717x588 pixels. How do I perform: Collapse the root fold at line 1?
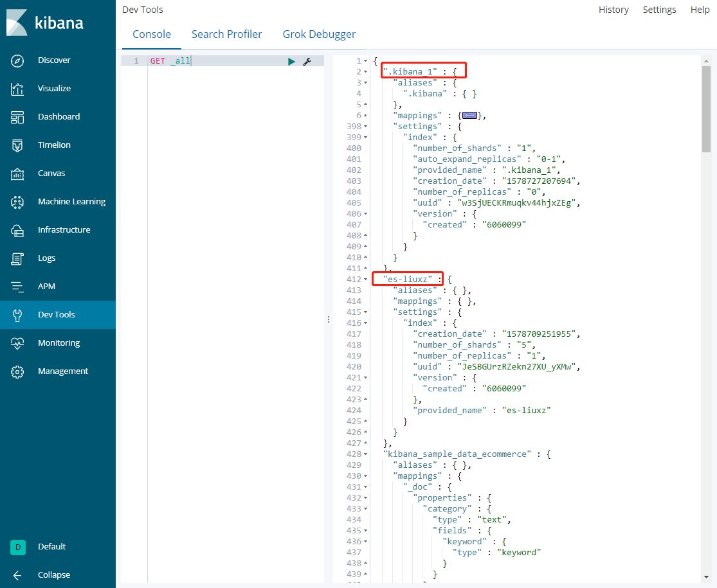pos(365,61)
